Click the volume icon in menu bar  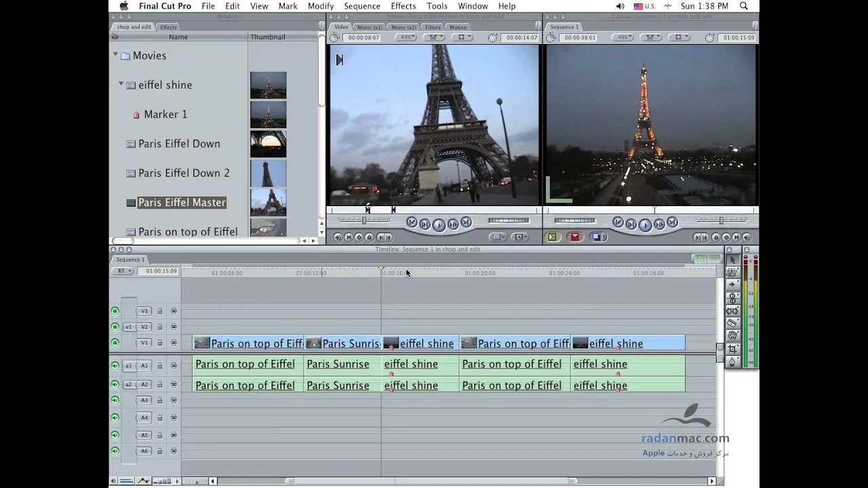click(620, 6)
